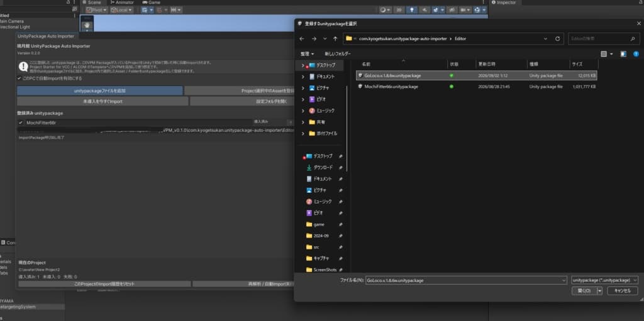Click 'このProjectのImport履歴をリセット' button

click(x=104, y=284)
